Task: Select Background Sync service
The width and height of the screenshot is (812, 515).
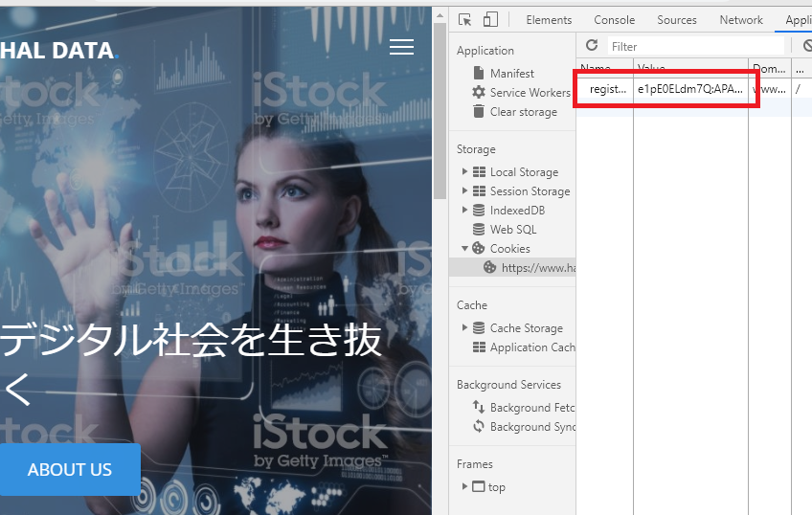Action: (532, 427)
